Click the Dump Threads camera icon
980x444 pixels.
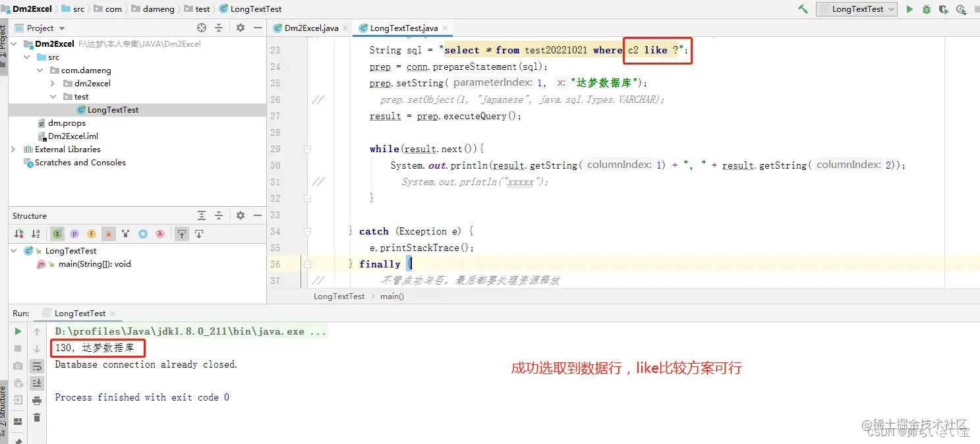click(18, 366)
